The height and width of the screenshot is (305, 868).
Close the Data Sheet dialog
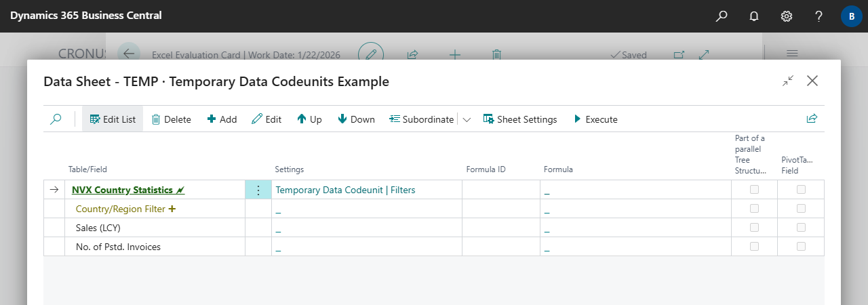[812, 81]
